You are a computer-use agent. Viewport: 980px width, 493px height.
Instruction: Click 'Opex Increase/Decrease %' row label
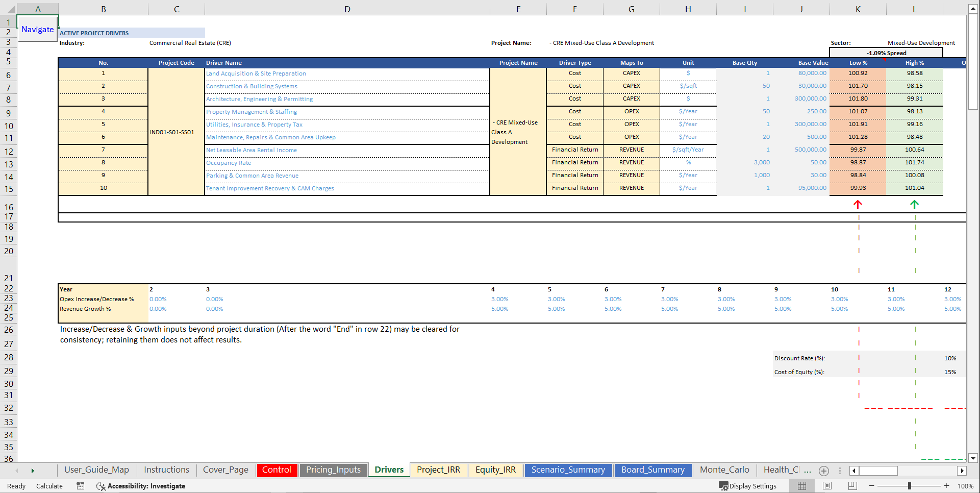tap(97, 299)
